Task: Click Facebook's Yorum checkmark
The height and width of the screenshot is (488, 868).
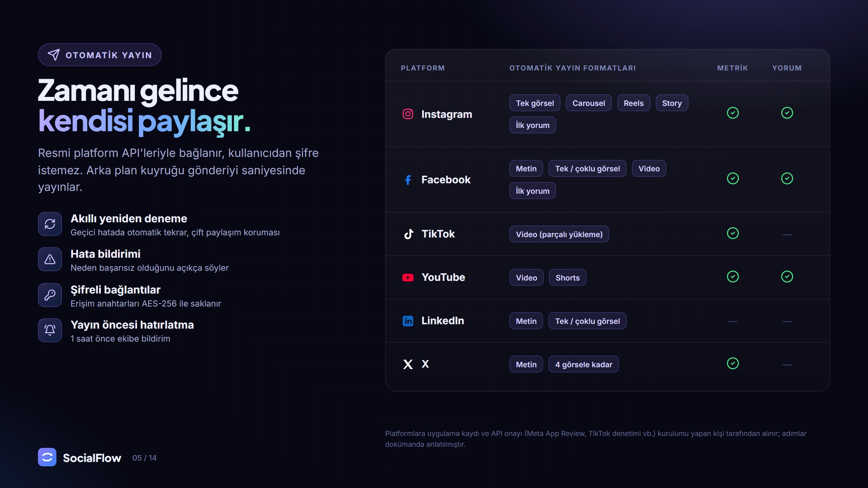Action: click(x=787, y=178)
